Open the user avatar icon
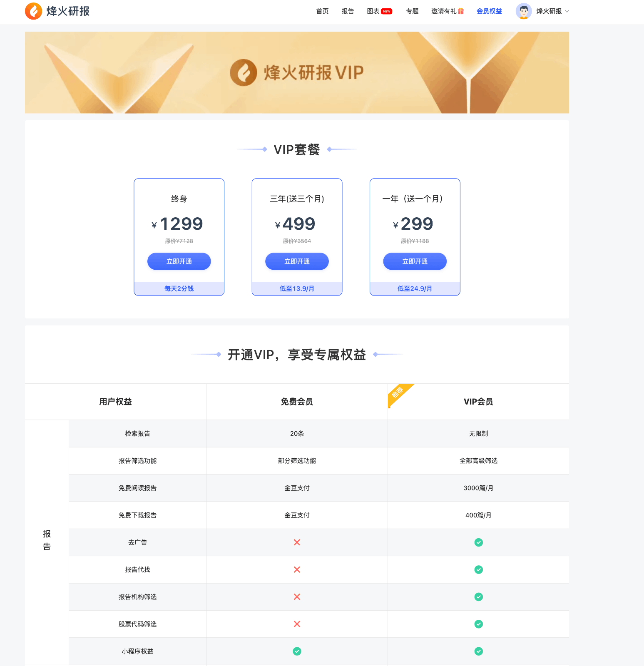 coord(524,11)
